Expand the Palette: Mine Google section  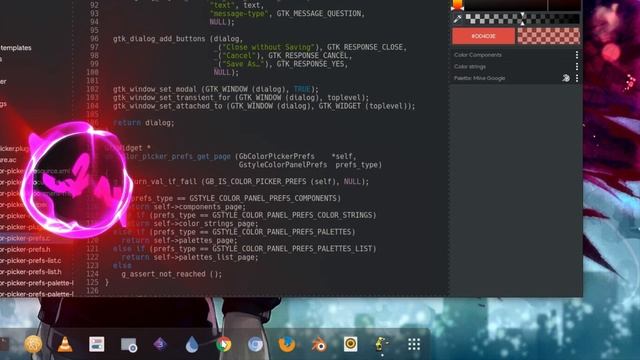[x=479, y=78]
